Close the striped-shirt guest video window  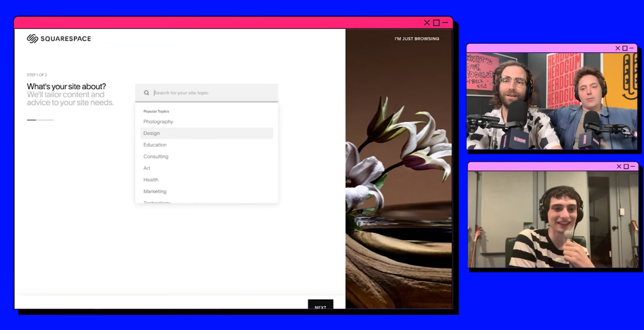(x=619, y=167)
